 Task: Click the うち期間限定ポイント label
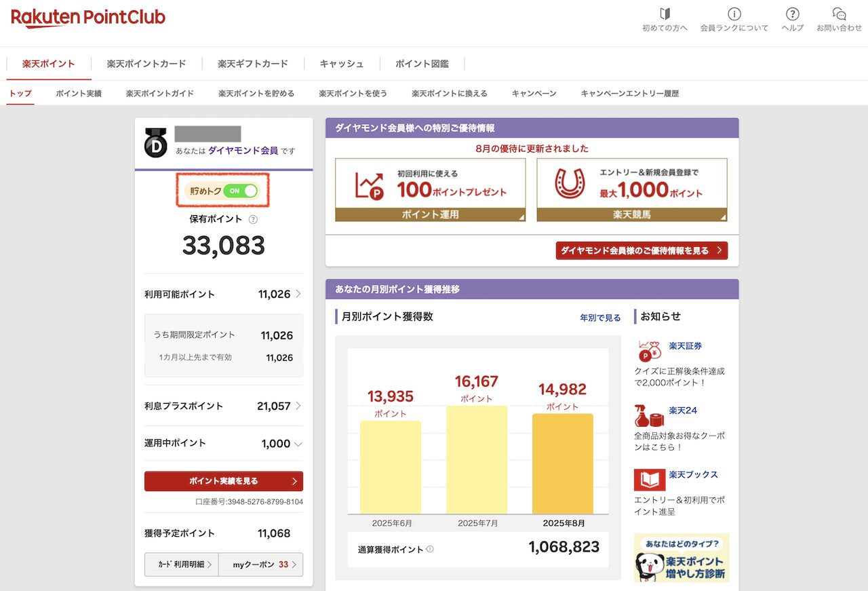coord(194,335)
